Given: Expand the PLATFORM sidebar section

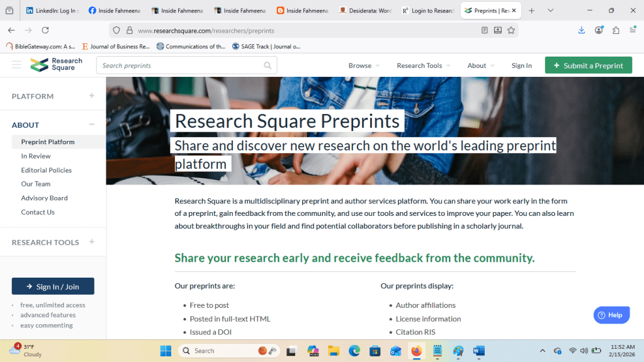Looking at the screenshot, I should (91, 96).
